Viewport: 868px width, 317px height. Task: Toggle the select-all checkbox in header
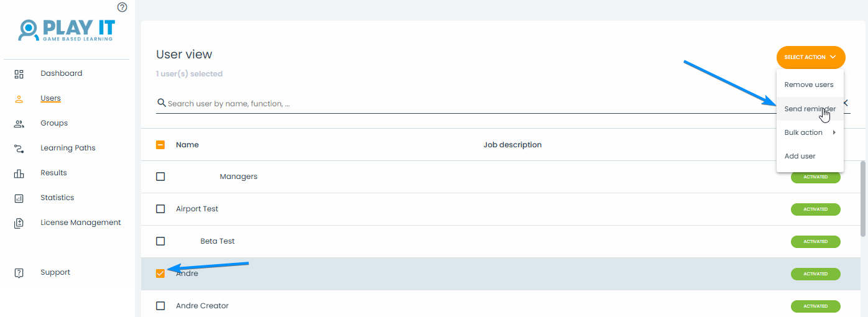pos(160,145)
